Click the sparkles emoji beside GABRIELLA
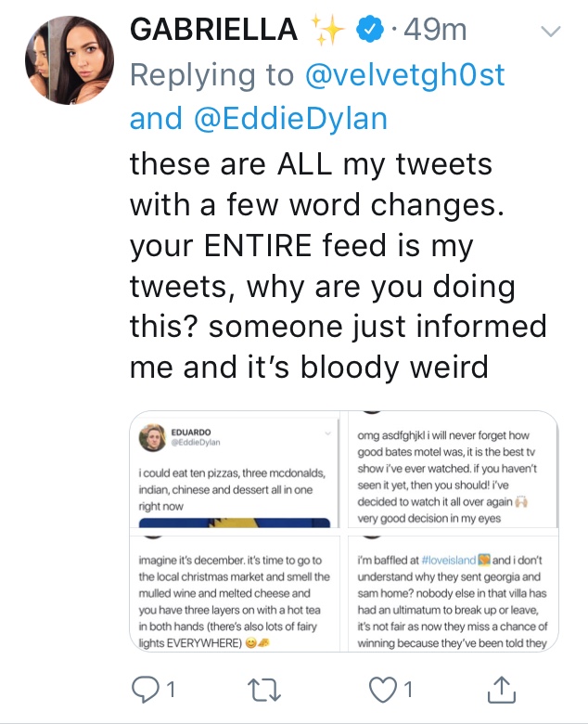The image size is (588, 724). [328, 32]
